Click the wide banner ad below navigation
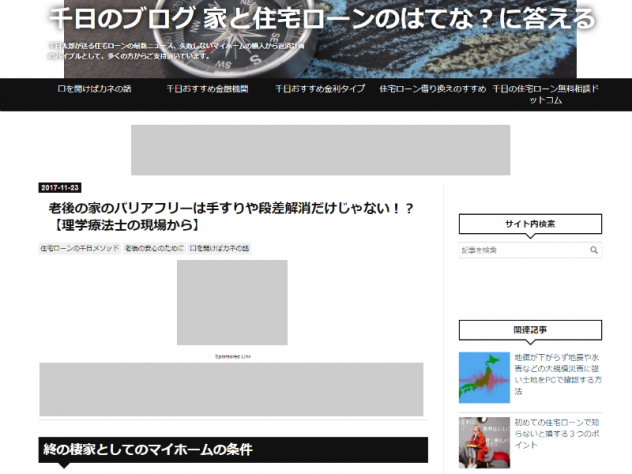This screenshot has height=474, width=632. [x=320, y=150]
